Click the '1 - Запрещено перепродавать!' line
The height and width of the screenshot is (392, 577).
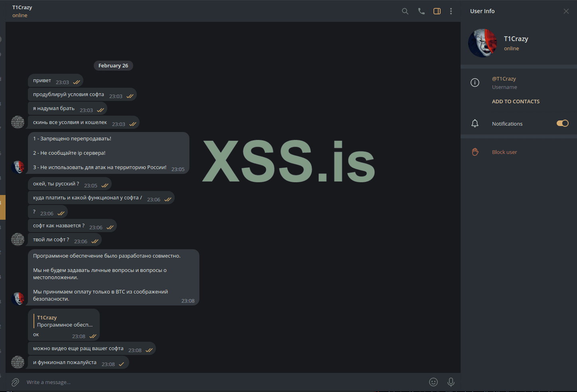(72, 139)
